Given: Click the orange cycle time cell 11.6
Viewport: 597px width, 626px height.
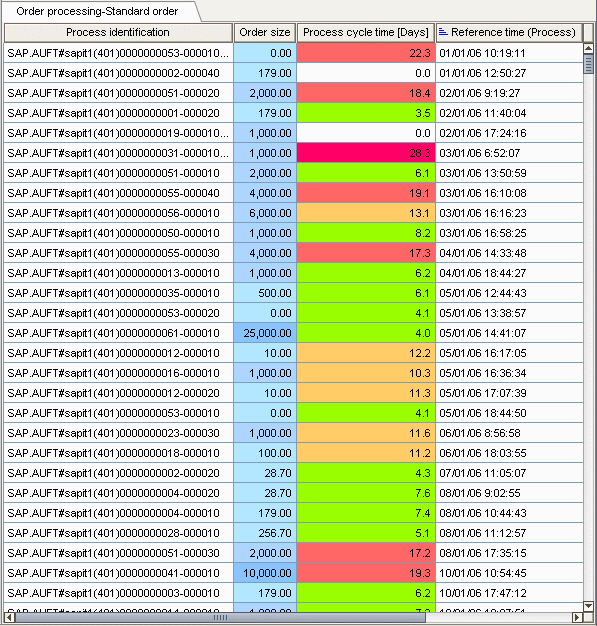Looking at the screenshot, I should pos(366,433).
